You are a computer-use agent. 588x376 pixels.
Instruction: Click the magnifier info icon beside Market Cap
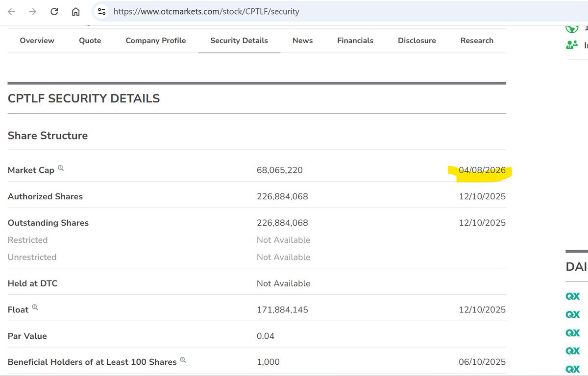pos(61,168)
